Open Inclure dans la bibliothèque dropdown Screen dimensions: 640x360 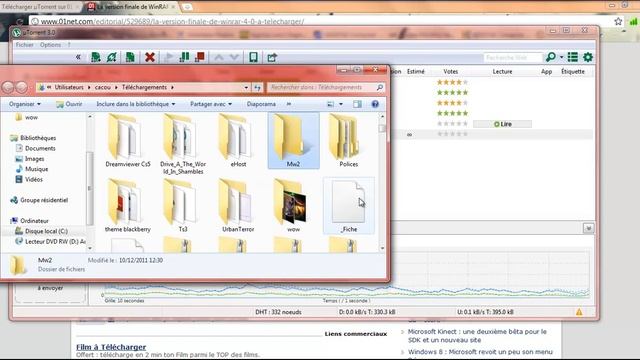coord(136,104)
